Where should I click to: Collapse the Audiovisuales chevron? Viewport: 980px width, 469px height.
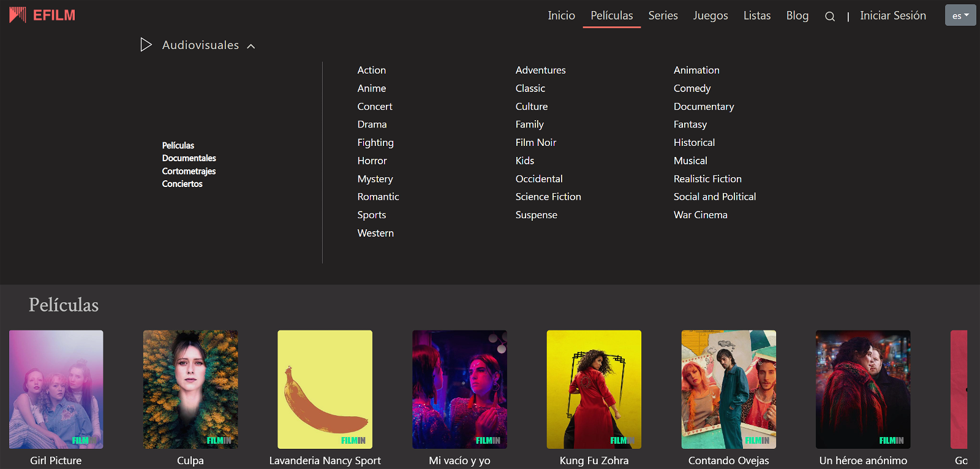point(251,46)
